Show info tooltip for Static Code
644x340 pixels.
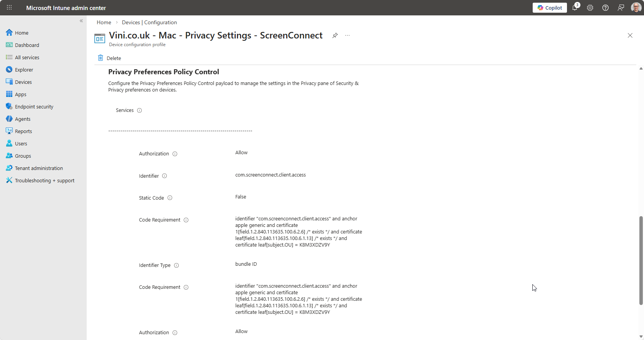tap(170, 198)
